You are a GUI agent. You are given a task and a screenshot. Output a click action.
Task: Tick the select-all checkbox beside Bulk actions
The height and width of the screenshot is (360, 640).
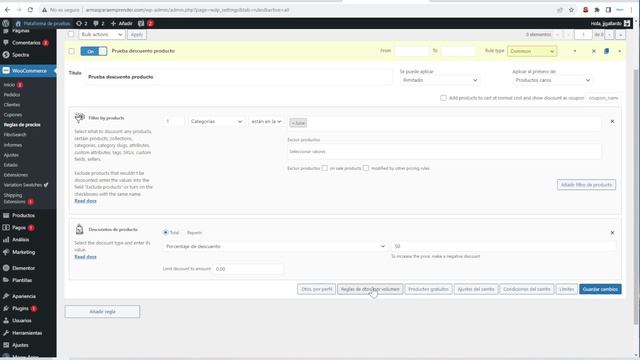point(71,34)
